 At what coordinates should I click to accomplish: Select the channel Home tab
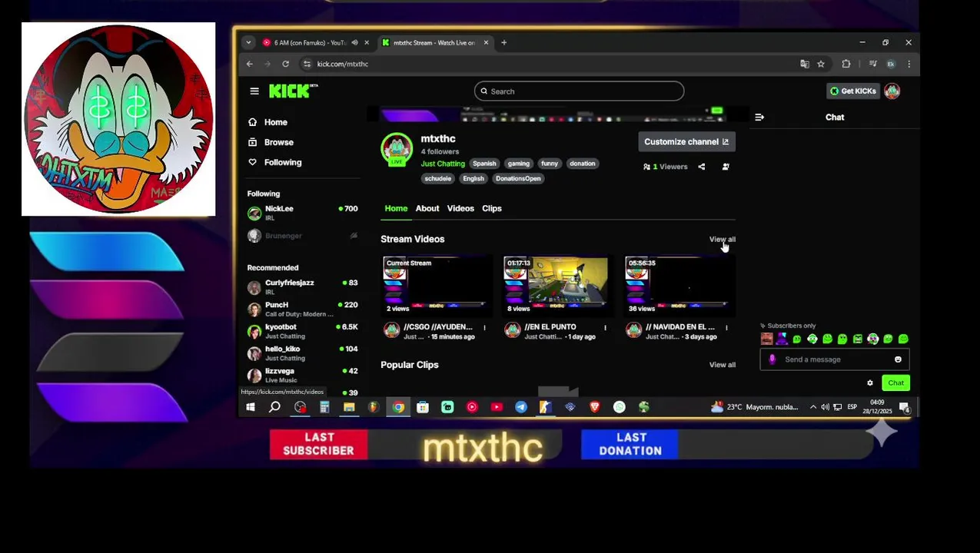(x=396, y=209)
